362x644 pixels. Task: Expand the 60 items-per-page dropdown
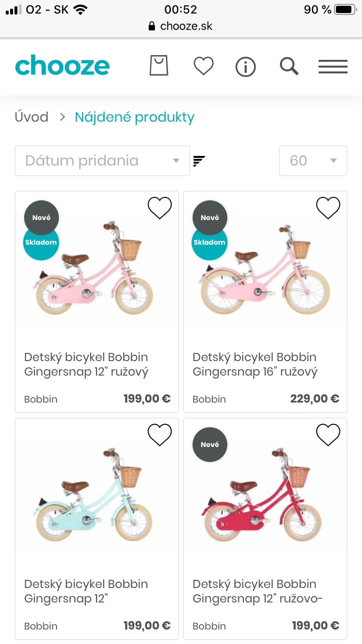[313, 161]
